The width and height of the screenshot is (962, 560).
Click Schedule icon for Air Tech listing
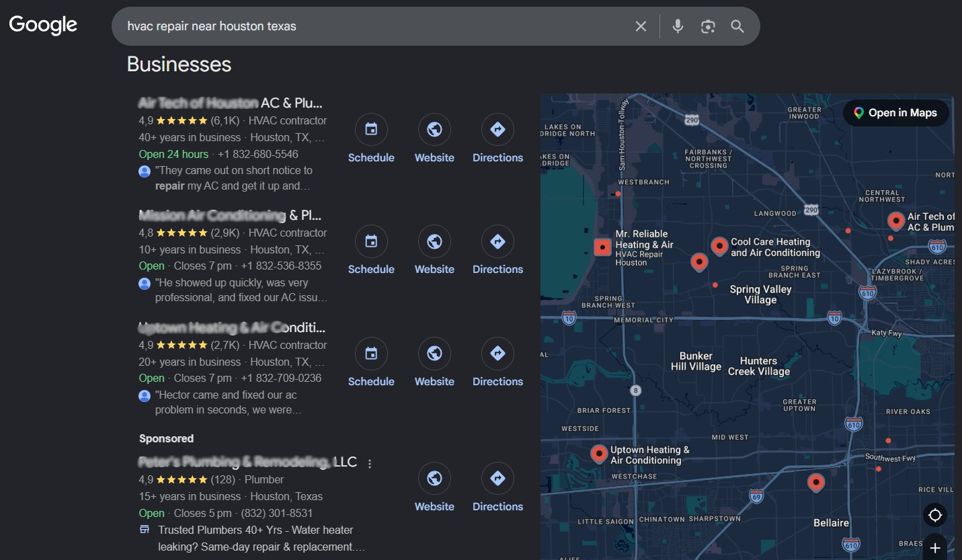pyautogui.click(x=371, y=130)
